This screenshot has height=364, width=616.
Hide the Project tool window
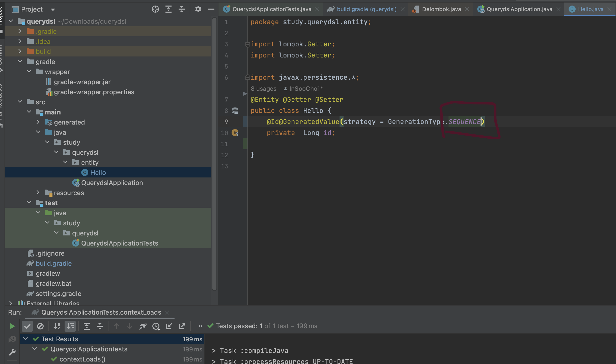(x=211, y=9)
